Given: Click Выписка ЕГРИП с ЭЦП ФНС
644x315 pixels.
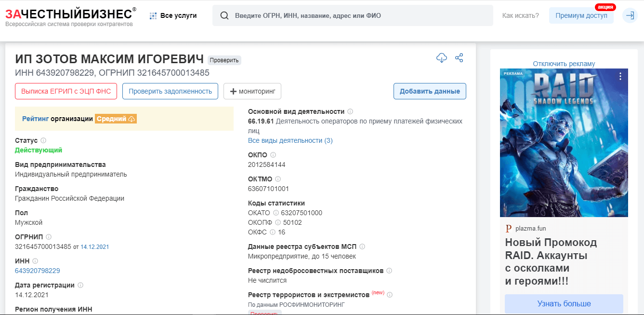Looking at the screenshot, I should (x=66, y=91).
